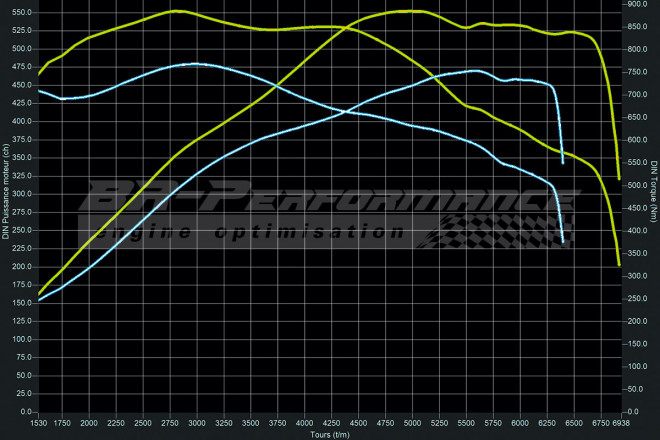Click the 550.0 value on the power axis
Viewport: 660px width, 440px height.
pos(22,12)
